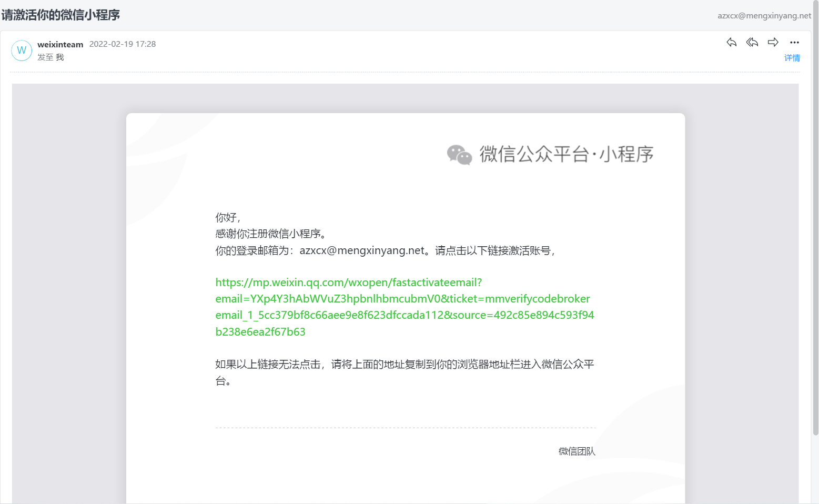Click the reply arrow icon
Image resolution: width=819 pixels, height=504 pixels.
[731, 42]
